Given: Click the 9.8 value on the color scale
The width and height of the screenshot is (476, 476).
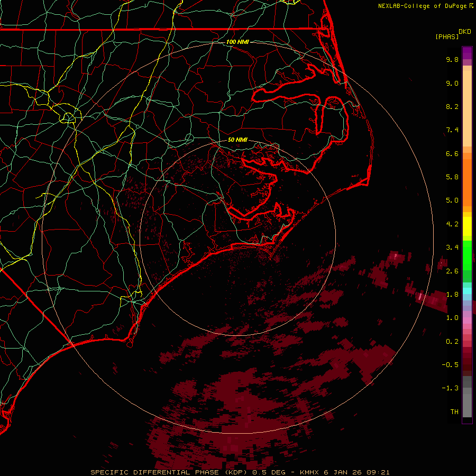Looking at the screenshot, I should point(452,59).
